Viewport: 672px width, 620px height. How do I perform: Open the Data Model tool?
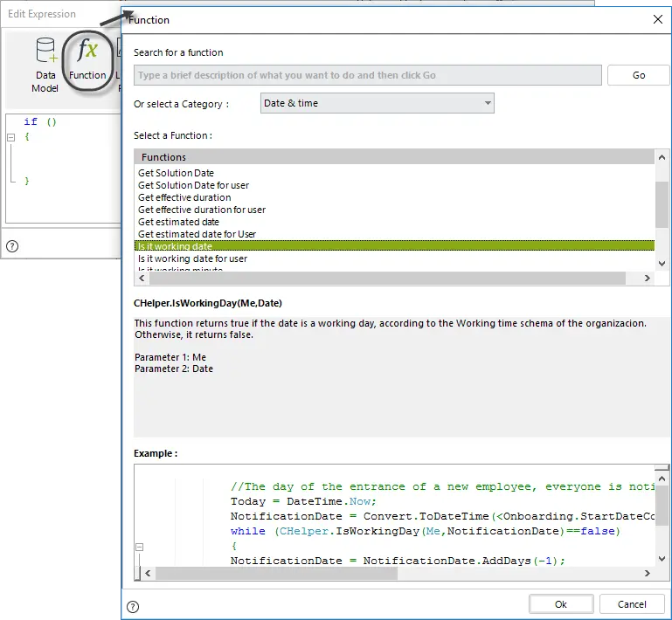coord(45,65)
